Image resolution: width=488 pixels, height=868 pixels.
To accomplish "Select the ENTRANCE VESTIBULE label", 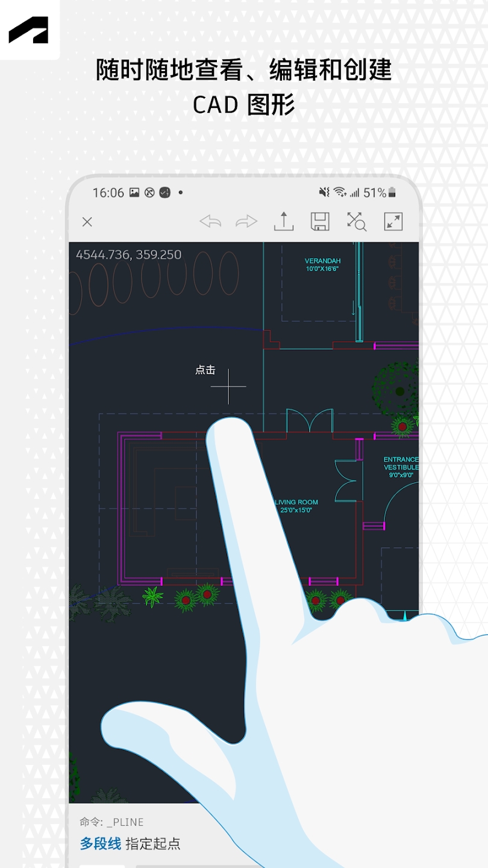I will (x=401, y=464).
